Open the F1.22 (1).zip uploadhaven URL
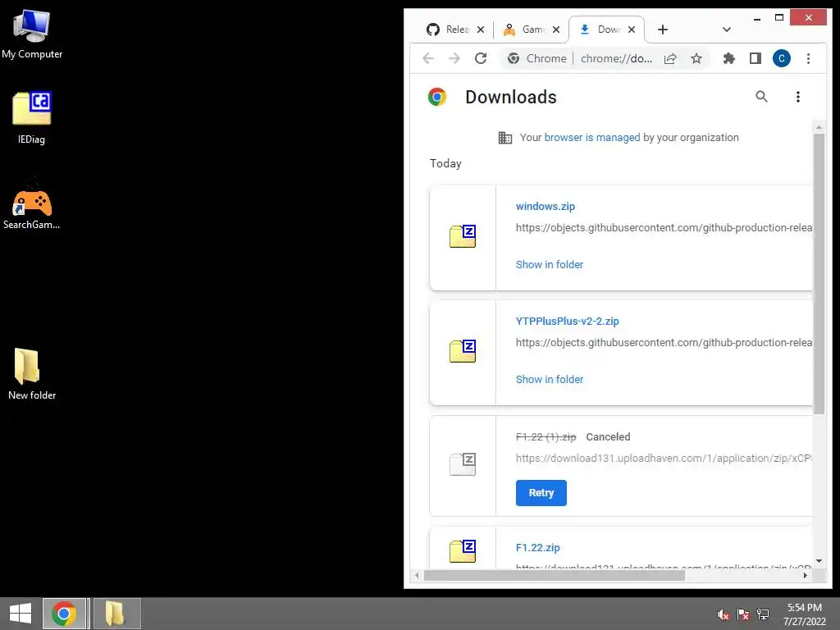This screenshot has height=630, width=840. click(x=664, y=458)
